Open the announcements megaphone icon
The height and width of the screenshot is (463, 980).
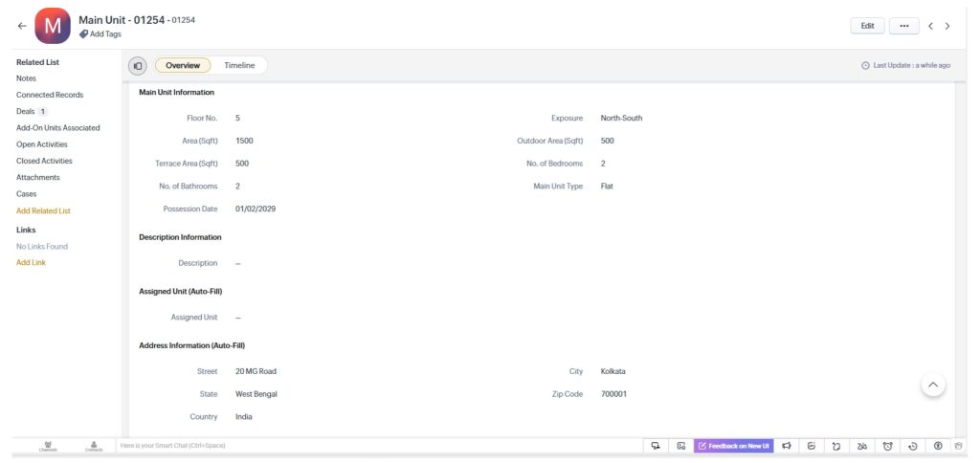click(x=787, y=446)
